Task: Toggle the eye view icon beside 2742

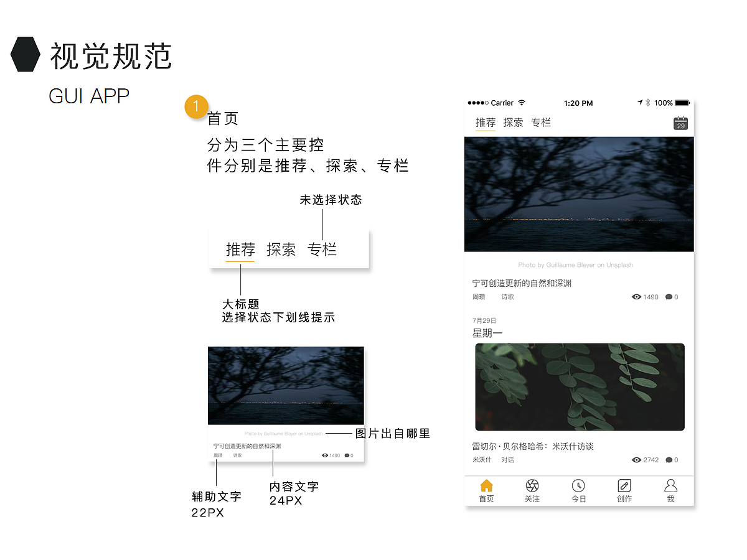Action: (x=636, y=460)
